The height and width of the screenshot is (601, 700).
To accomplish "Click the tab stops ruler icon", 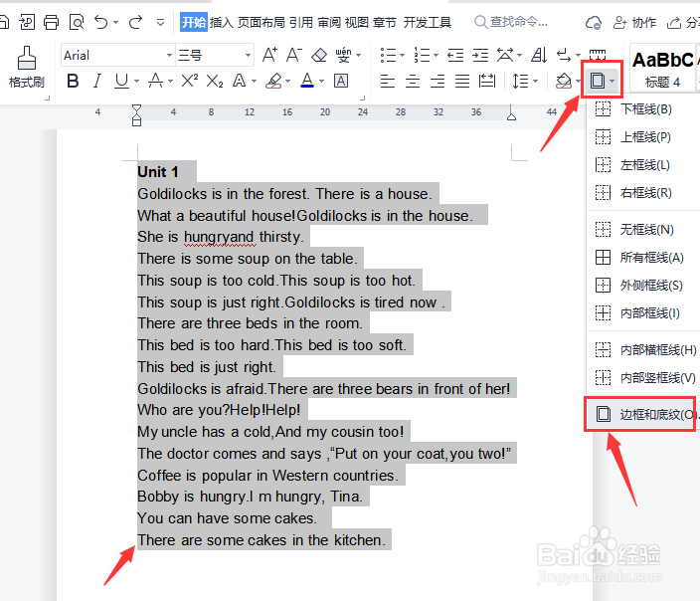I will (x=598, y=55).
